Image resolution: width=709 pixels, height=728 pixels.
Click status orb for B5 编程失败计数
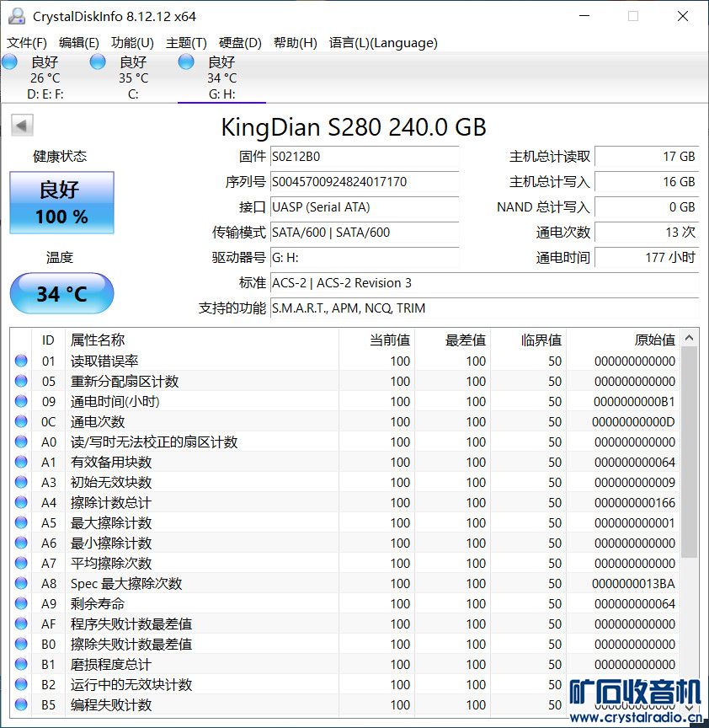pos(21,704)
